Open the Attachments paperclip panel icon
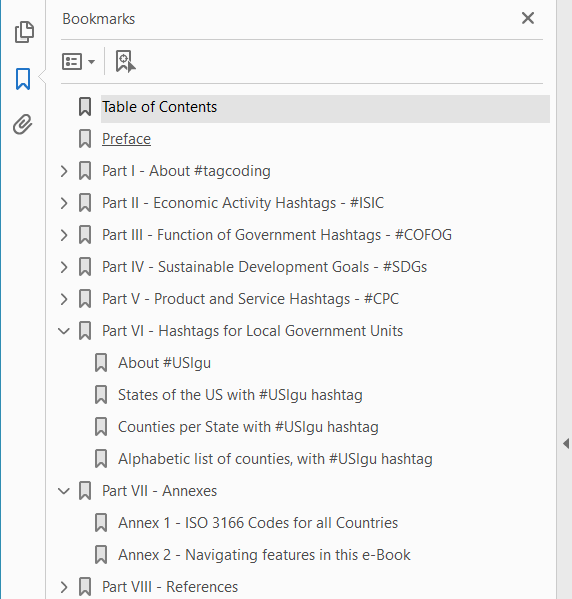This screenshot has height=599, width=572. [x=23, y=124]
